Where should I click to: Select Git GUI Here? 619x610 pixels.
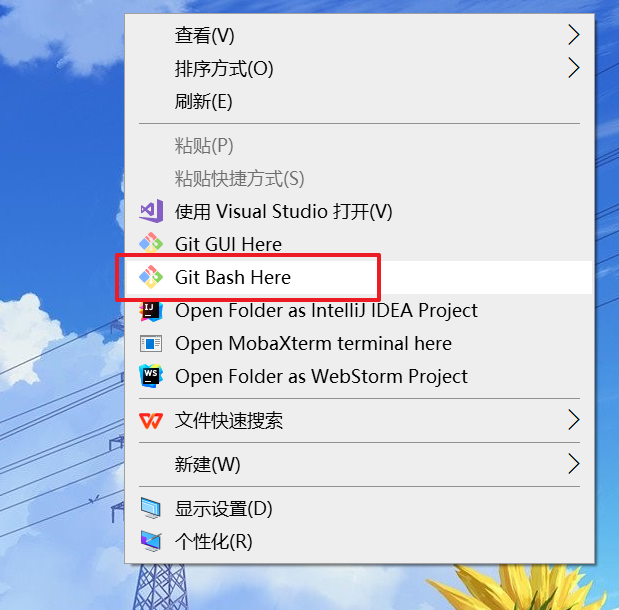359,244
